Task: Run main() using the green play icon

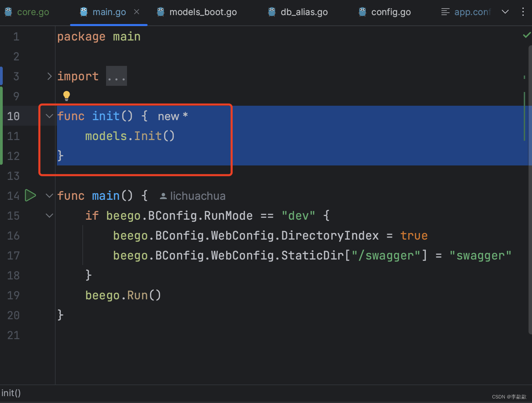Action: [x=30, y=195]
